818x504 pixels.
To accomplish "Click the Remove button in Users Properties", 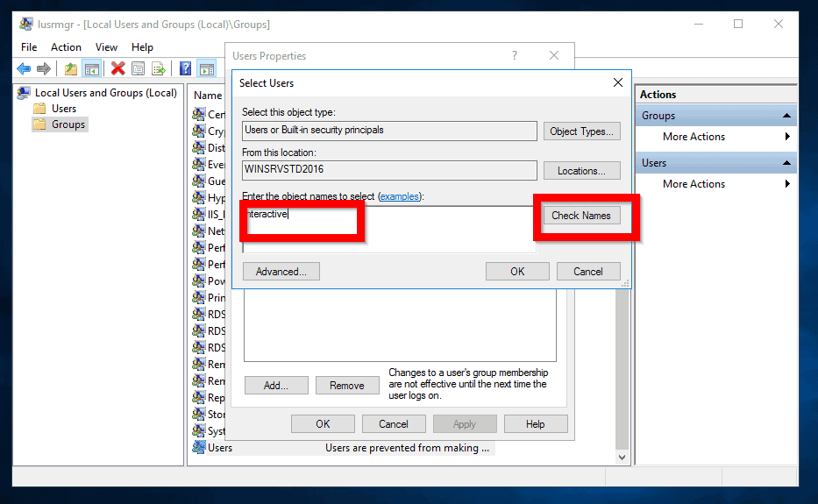I will pyautogui.click(x=347, y=386).
